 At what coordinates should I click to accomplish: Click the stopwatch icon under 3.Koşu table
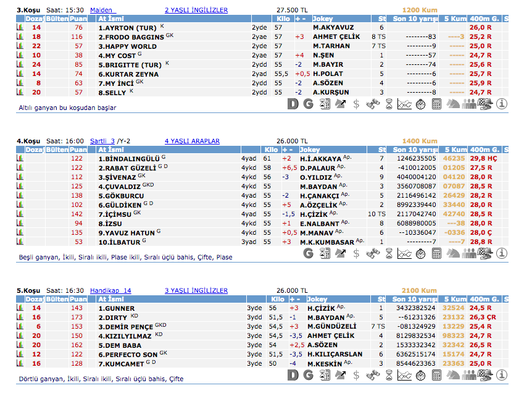tap(420, 104)
